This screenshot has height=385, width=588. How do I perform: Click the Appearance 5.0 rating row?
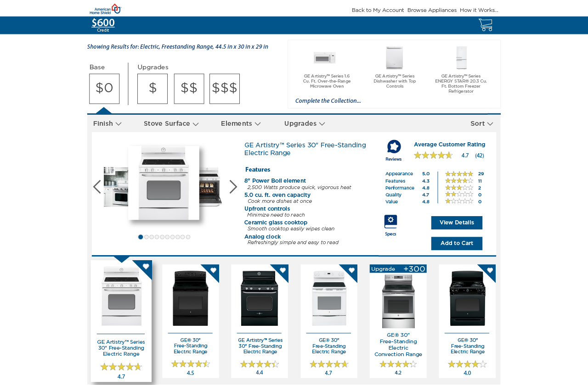point(407,174)
